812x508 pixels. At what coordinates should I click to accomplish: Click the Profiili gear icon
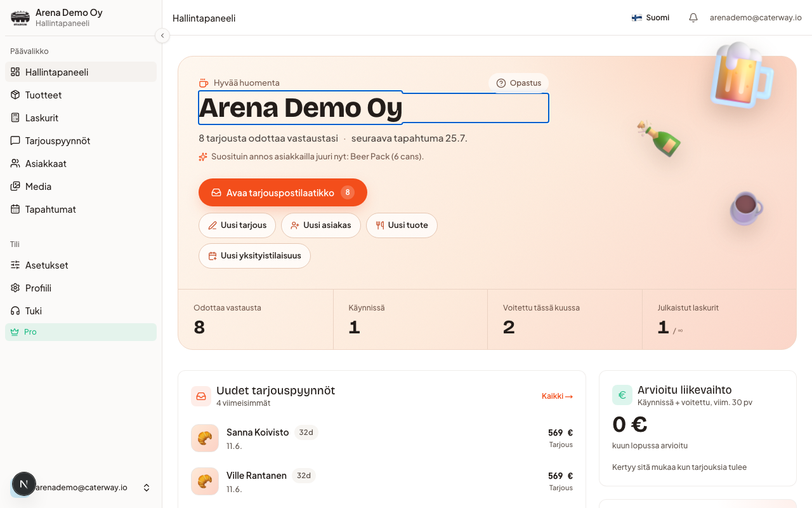[15, 288]
